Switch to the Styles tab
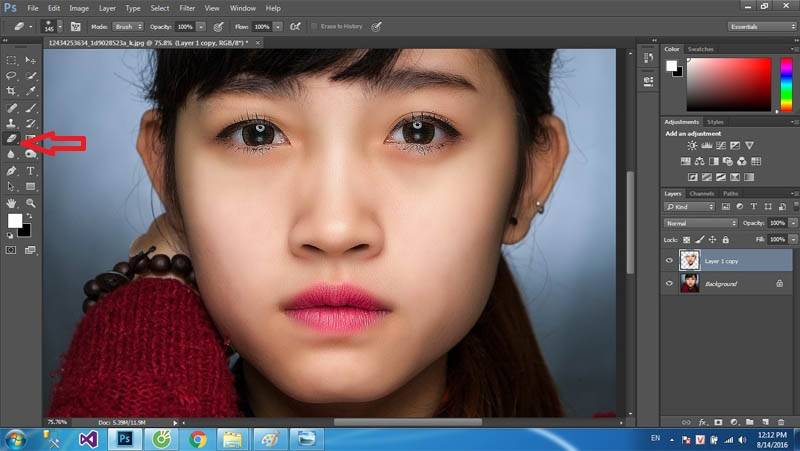This screenshot has height=451, width=800. 715,122
